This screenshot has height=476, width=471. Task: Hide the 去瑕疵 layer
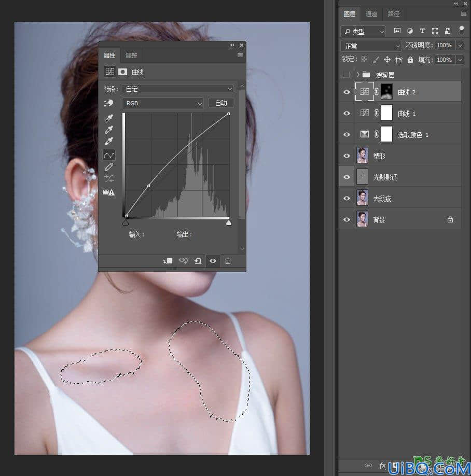click(x=347, y=198)
